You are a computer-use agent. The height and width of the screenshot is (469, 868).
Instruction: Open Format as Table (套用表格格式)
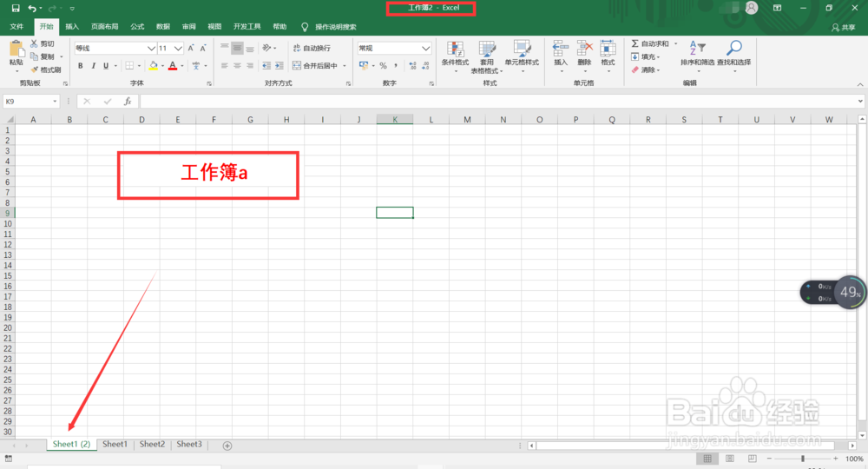[x=487, y=56]
